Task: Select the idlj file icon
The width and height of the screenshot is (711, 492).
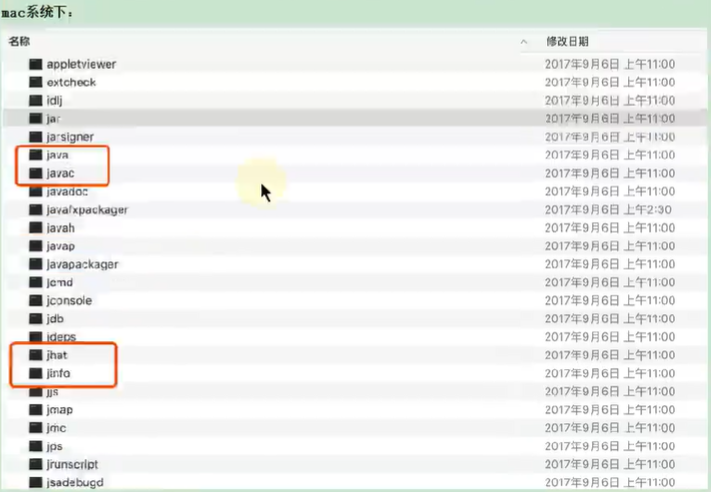Action: click(36, 100)
